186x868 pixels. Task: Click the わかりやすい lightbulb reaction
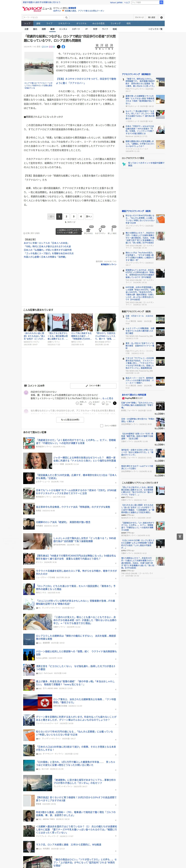[100, 230]
